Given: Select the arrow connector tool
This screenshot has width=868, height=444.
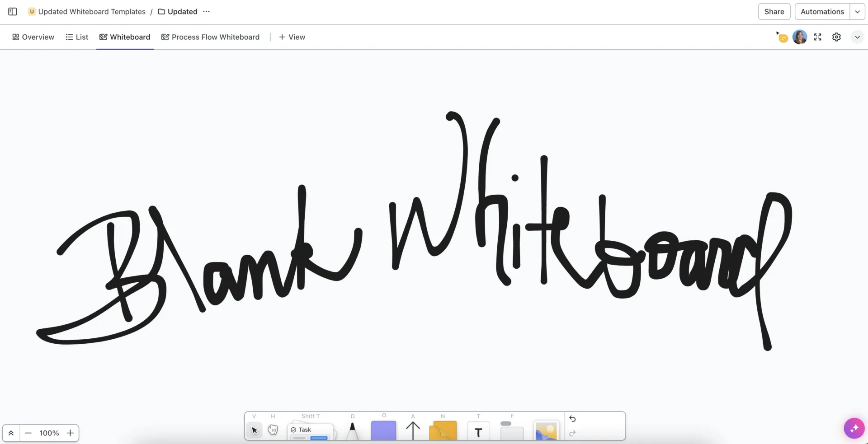Looking at the screenshot, I should [413, 430].
